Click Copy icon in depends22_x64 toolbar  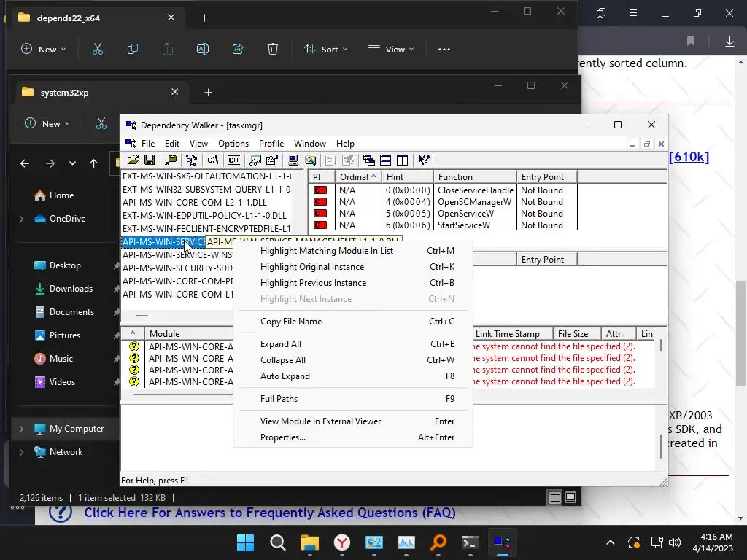(x=133, y=49)
